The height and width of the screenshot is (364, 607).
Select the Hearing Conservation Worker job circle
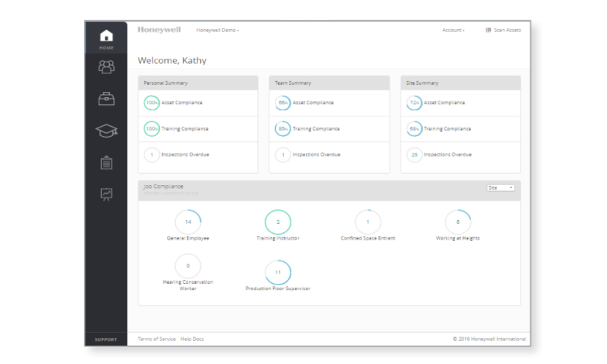click(188, 266)
